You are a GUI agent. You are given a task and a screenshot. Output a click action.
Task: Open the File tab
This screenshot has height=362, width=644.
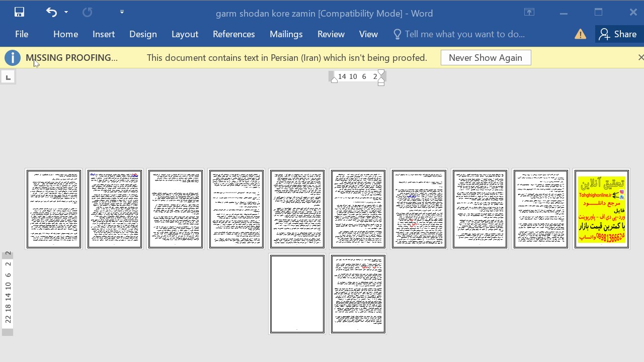tap(22, 34)
